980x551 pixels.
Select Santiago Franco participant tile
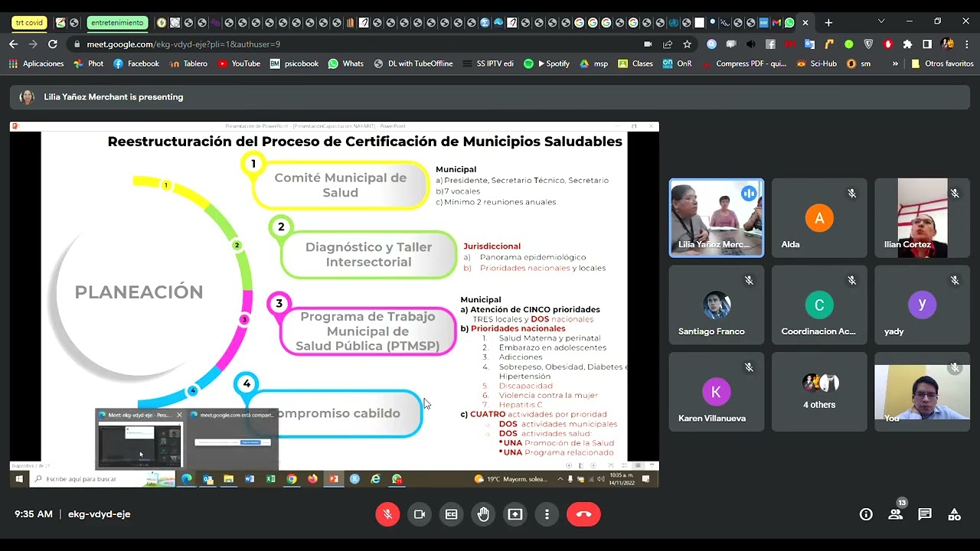tap(717, 305)
